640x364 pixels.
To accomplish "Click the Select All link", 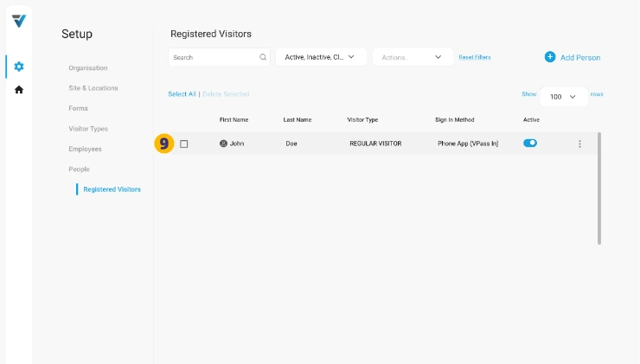I will [x=182, y=93].
